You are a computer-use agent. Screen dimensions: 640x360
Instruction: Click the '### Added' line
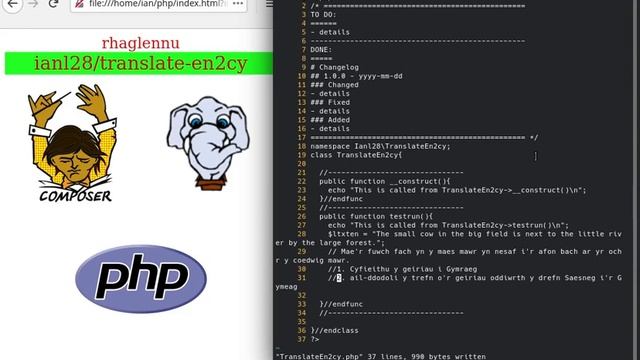pos(330,120)
